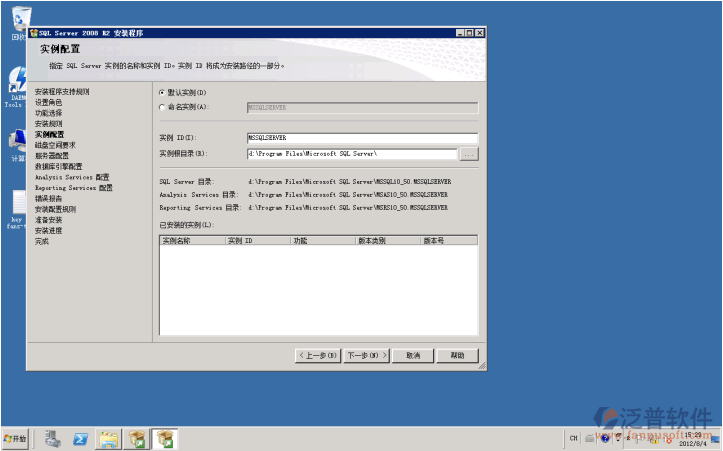Click the CH language indicator in tray
This screenshot has height=451, width=723.
coord(573,438)
